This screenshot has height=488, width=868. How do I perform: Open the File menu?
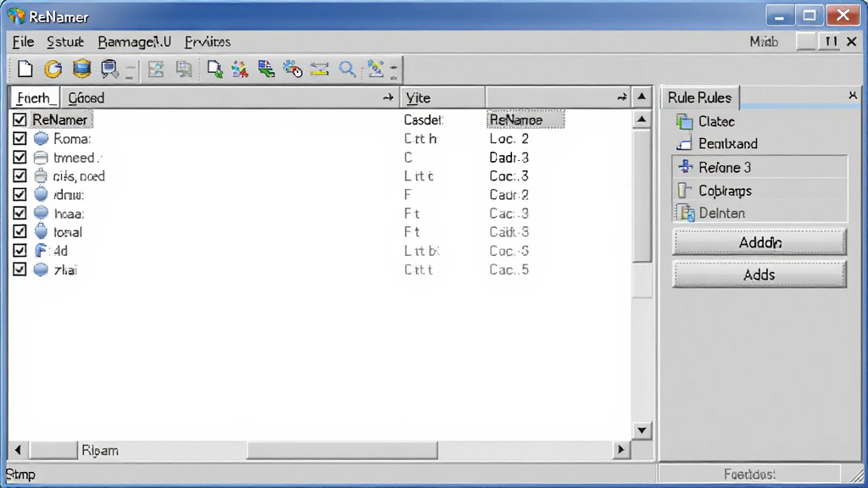tap(23, 42)
